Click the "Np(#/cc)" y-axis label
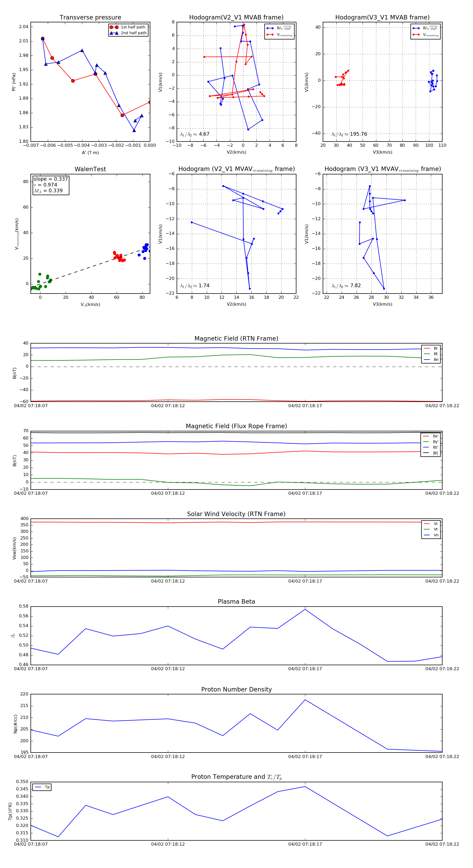The height and width of the screenshot is (868, 473). coord(15,724)
